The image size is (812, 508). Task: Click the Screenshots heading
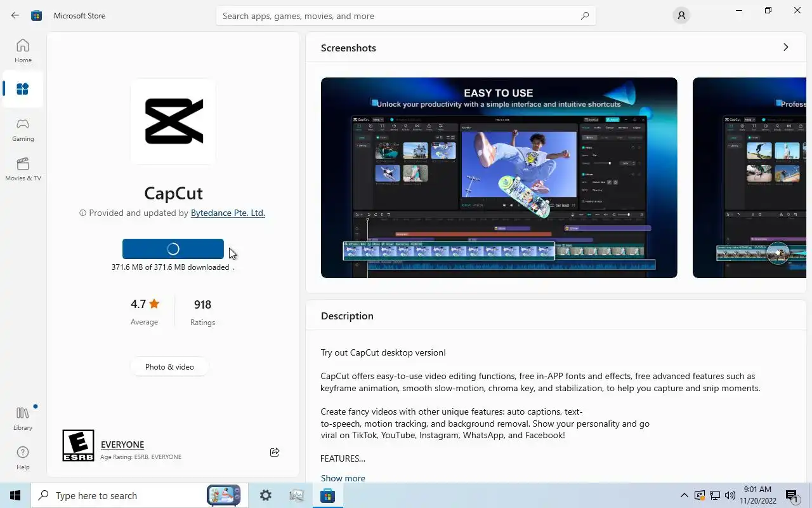click(348, 48)
